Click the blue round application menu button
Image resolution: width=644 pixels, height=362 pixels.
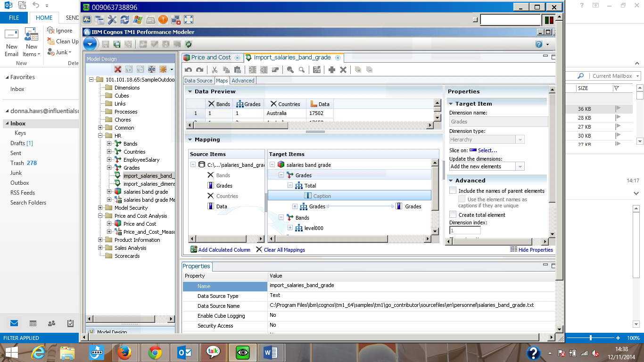(90, 44)
